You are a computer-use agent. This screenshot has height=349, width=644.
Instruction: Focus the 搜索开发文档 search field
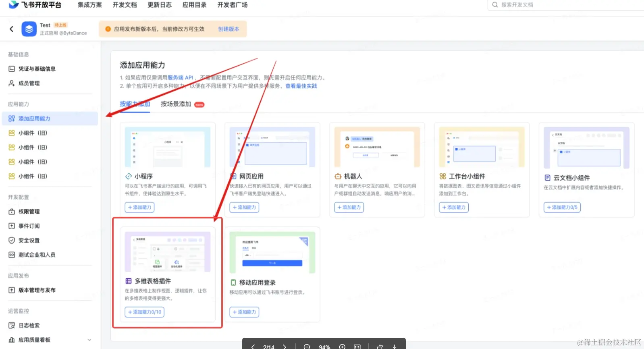pyautogui.click(x=566, y=5)
